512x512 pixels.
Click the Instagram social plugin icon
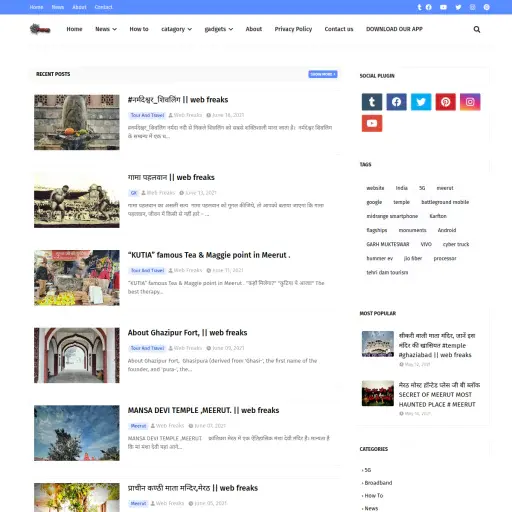(470, 102)
